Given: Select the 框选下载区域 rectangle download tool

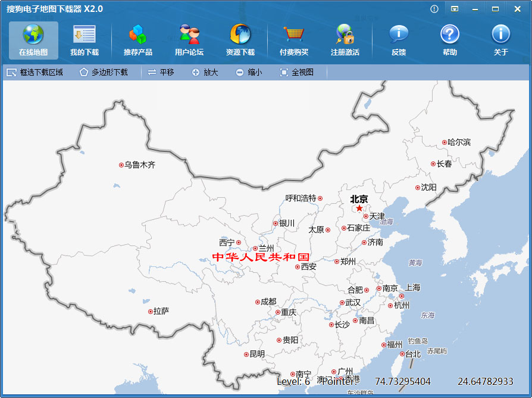Looking at the screenshot, I should (35, 72).
